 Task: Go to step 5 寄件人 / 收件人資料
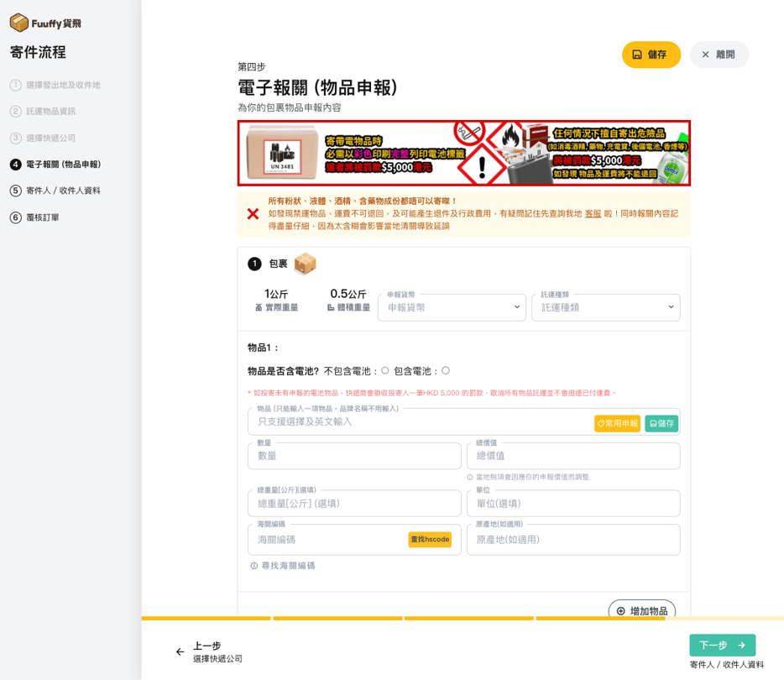coord(63,191)
